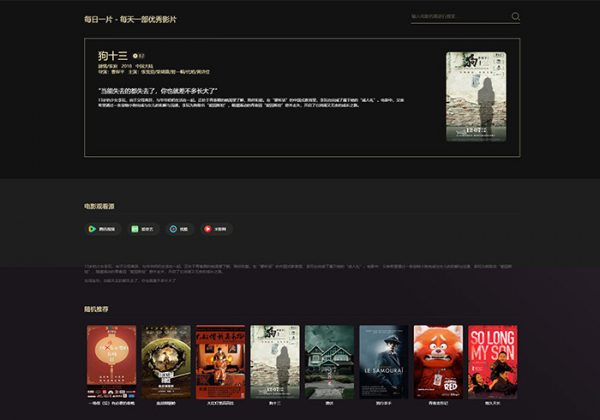600x420 pixels.
Task: Click the green Tencent Video play icon
Action: [x=92, y=229]
